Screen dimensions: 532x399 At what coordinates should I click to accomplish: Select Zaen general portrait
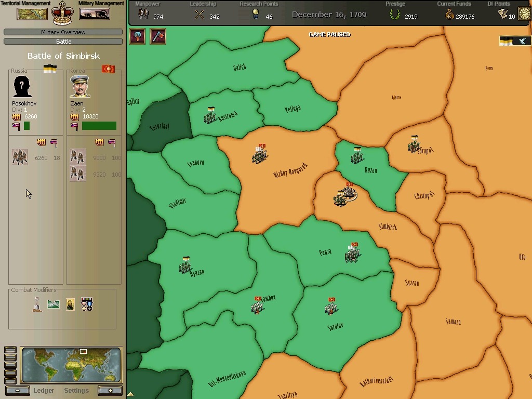(x=80, y=87)
